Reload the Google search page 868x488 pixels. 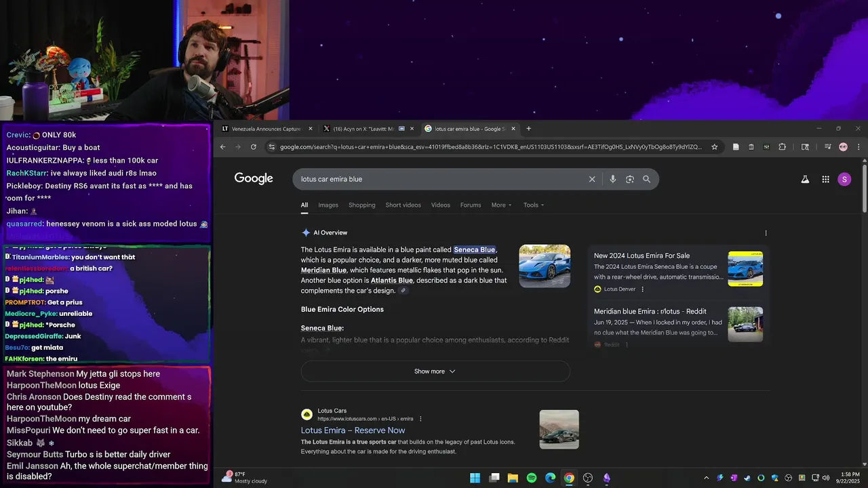tap(254, 147)
